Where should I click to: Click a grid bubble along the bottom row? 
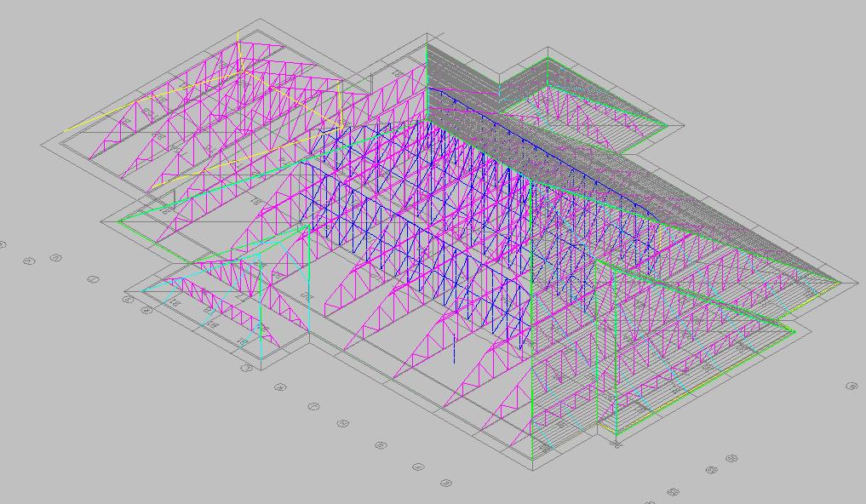click(343, 423)
